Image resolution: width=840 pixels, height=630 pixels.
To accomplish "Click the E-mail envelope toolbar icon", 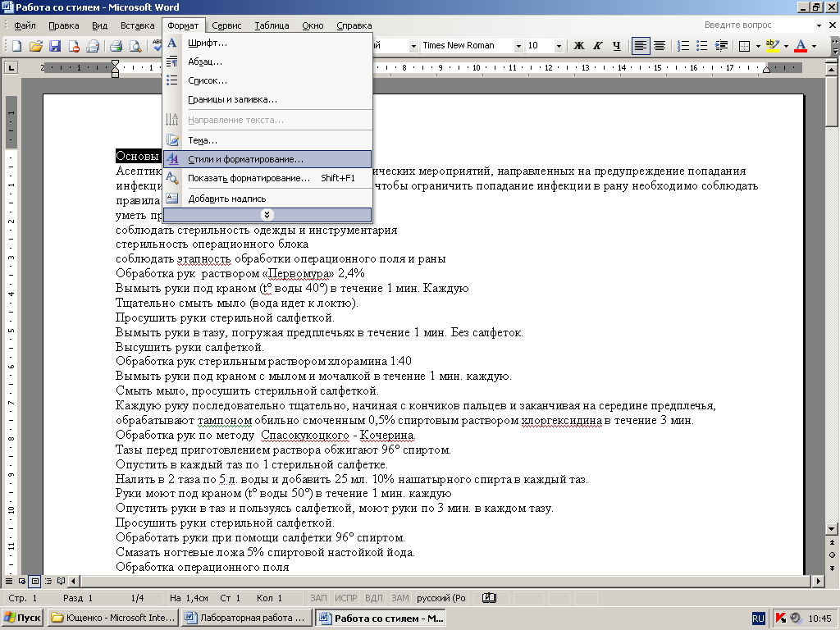I will pyautogui.click(x=94, y=46).
